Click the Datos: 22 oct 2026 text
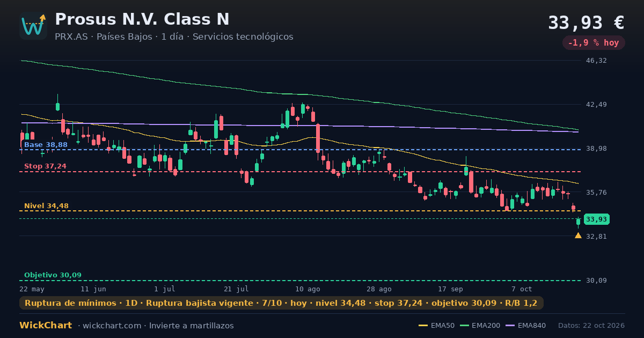Screen dimensions: 644x338 coord(591,326)
